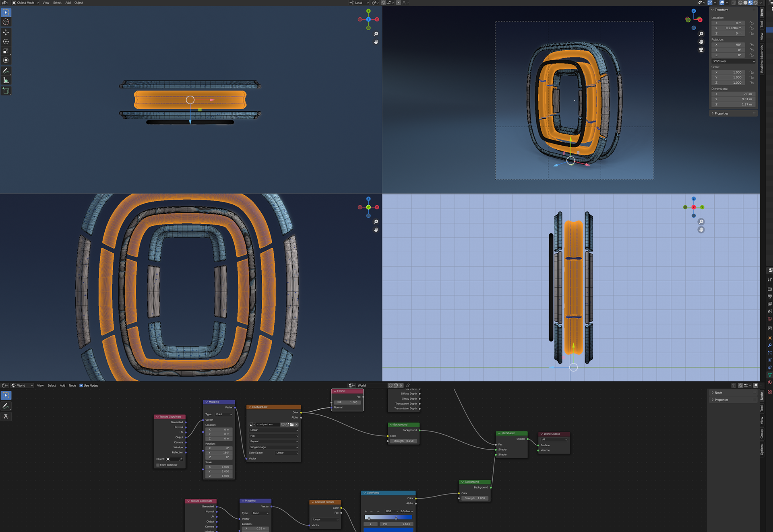Image resolution: width=773 pixels, height=532 pixels.
Task: Click the camera view icon in viewport
Action: click(701, 50)
